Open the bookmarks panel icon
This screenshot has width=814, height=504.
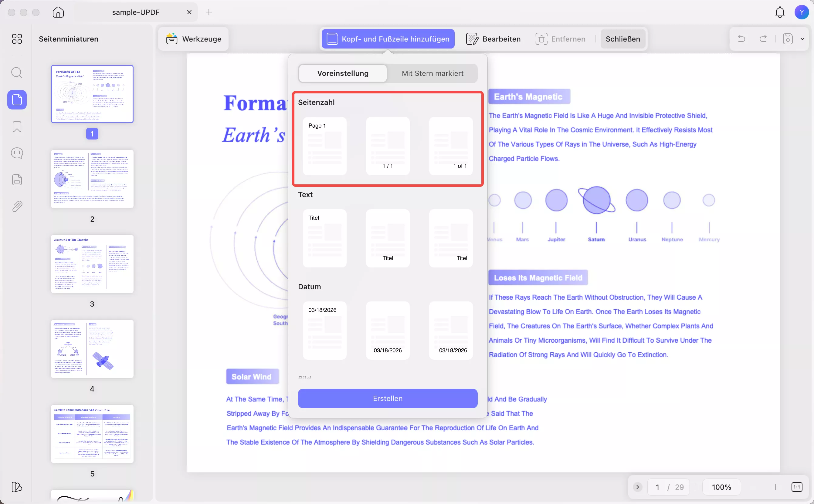pyautogui.click(x=17, y=126)
